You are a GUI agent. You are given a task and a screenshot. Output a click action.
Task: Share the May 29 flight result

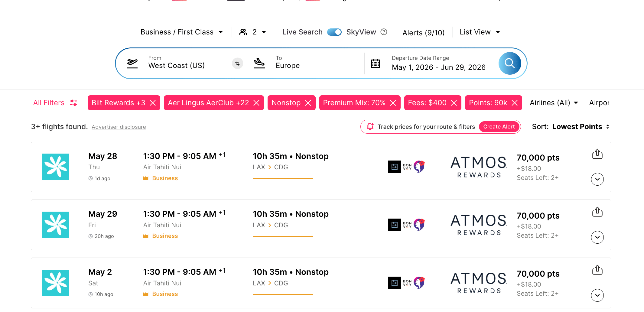click(x=597, y=212)
